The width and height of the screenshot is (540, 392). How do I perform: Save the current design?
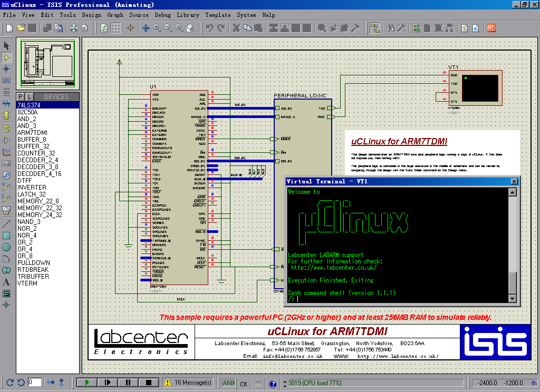[x=32, y=28]
